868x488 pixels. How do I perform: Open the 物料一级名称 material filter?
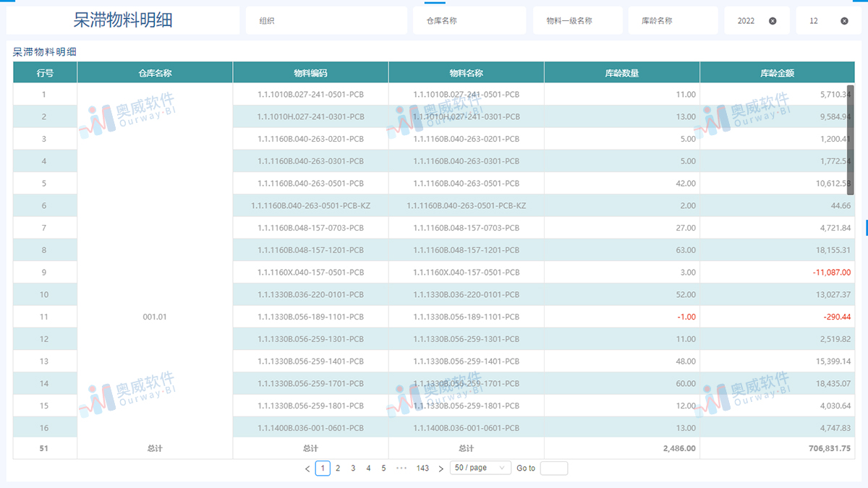(577, 20)
